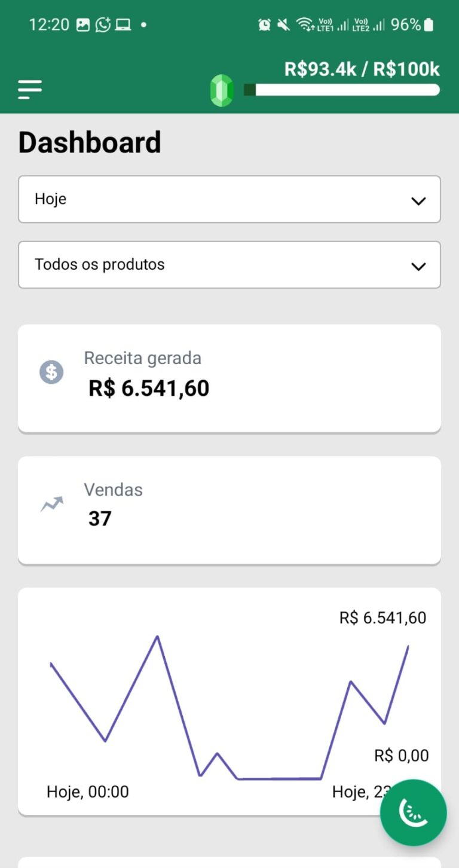Tap the battery indicator icon

(429, 25)
